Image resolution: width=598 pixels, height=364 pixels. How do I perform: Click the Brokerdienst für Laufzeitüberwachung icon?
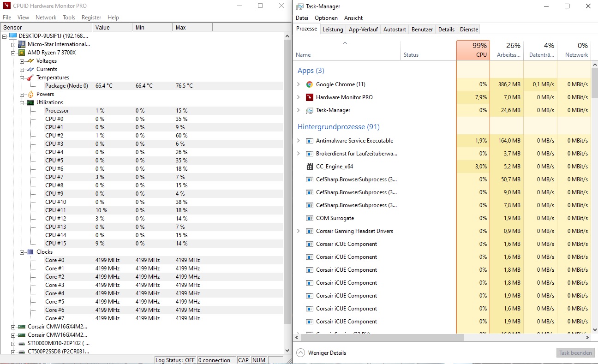click(310, 154)
